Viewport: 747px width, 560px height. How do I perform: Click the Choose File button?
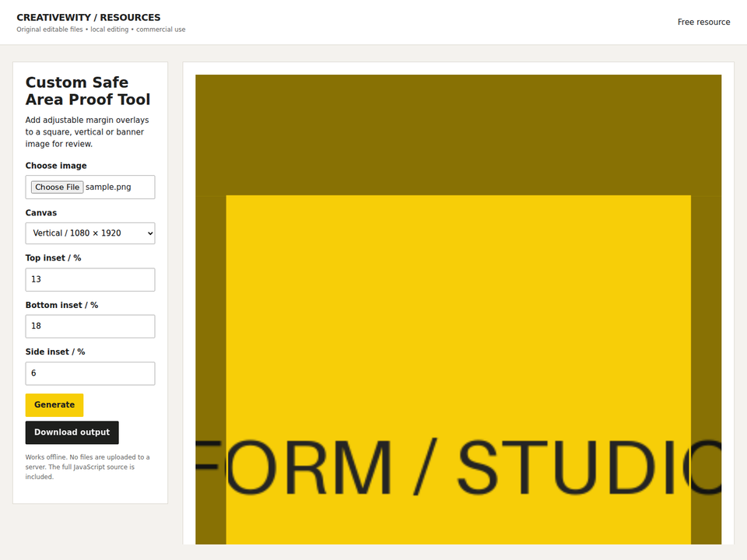click(57, 187)
